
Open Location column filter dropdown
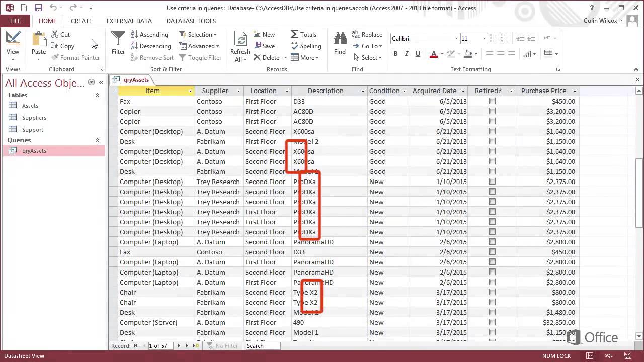[287, 91]
